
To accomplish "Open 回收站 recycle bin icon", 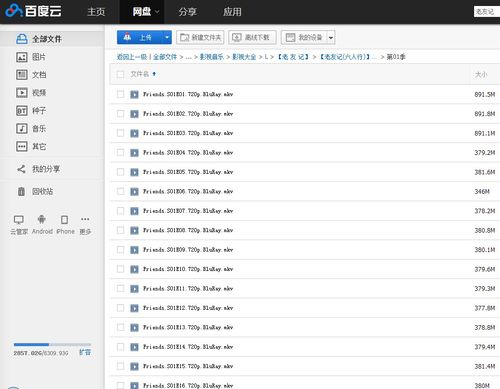I will pyautogui.click(x=21, y=191).
